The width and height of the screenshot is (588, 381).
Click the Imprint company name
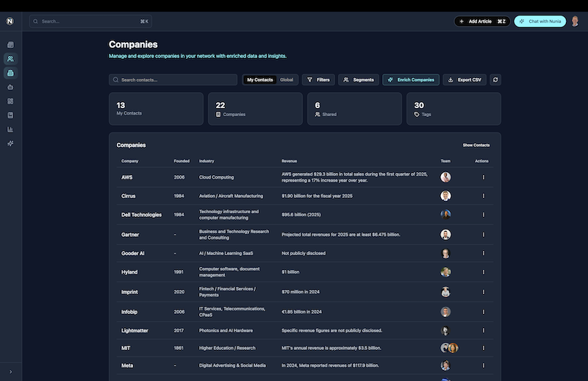[x=129, y=292]
